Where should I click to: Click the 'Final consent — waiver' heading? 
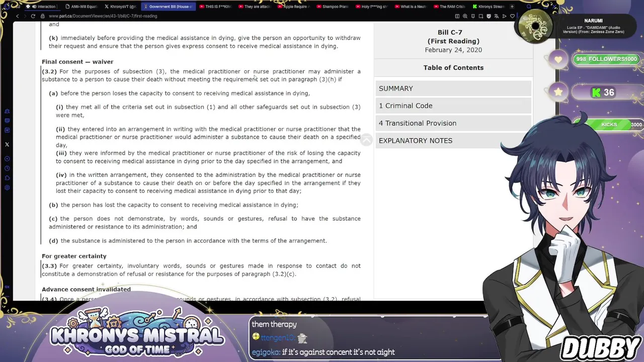pos(77,62)
